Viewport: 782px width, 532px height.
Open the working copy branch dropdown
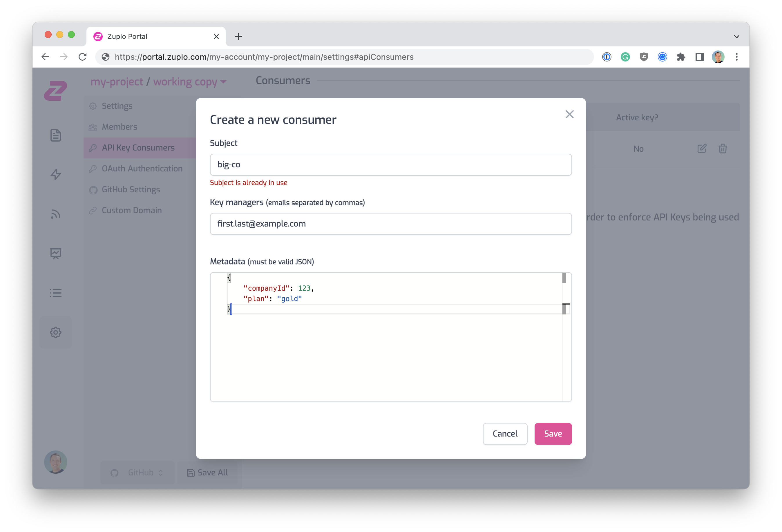190,82
